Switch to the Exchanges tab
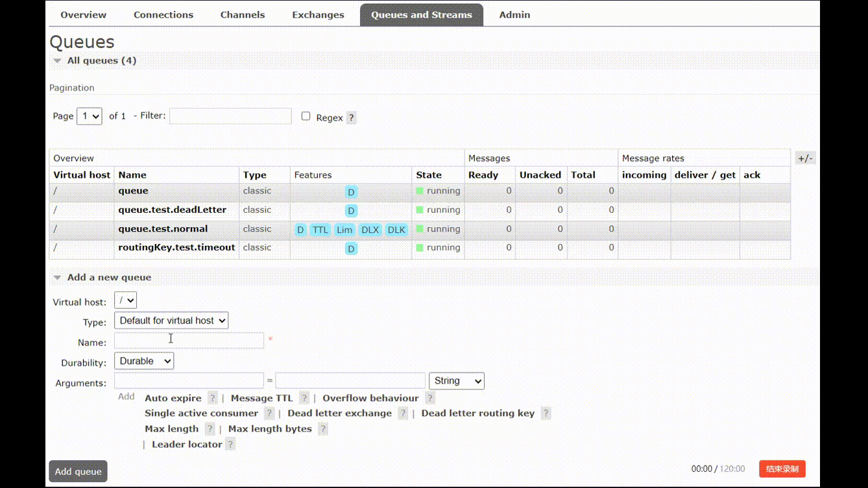Screen dimensions: 868x488 [x=318, y=14]
